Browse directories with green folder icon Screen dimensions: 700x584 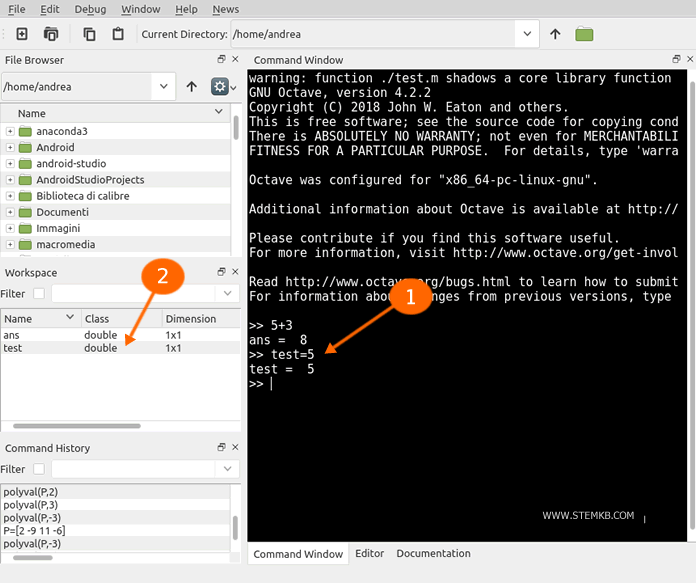(585, 34)
